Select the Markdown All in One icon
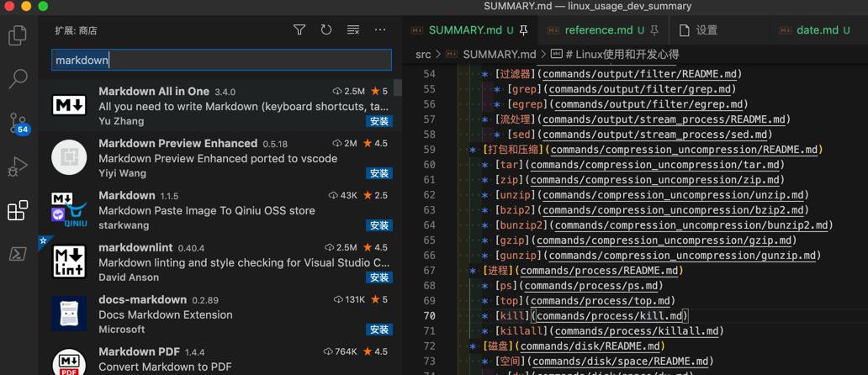This screenshot has width=868, height=375. tap(69, 105)
